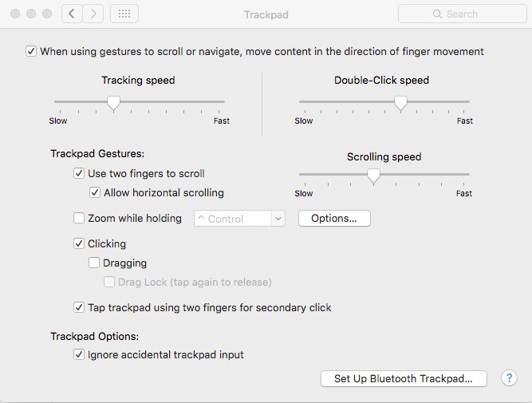Enable Zoom while holding checkbox

coord(79,218)
